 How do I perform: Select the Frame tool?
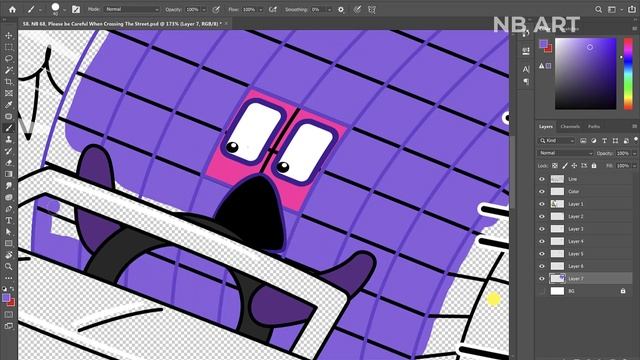point(9,93)
